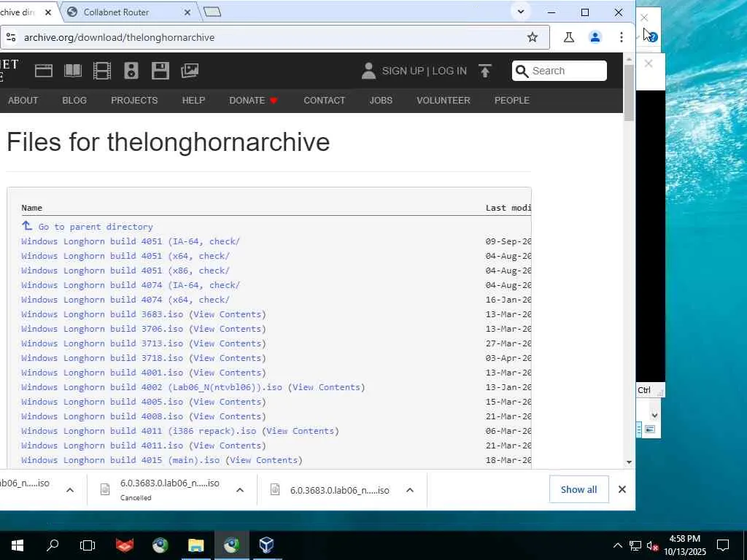Open Task View on the taskbar
The image size is (747, 560).
pyautogui.click(x=88, y=545)
